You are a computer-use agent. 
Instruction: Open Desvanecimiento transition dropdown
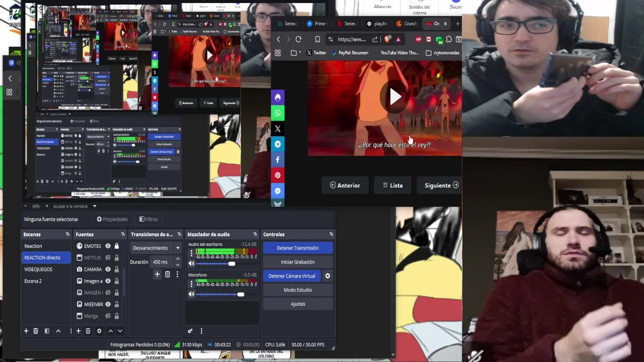(155, 248)
